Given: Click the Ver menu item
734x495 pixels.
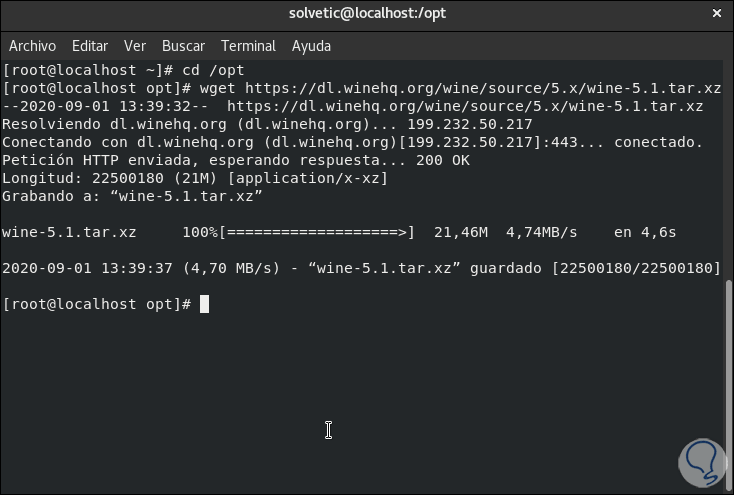Looking at the screenshot, I should pos(135,46).
